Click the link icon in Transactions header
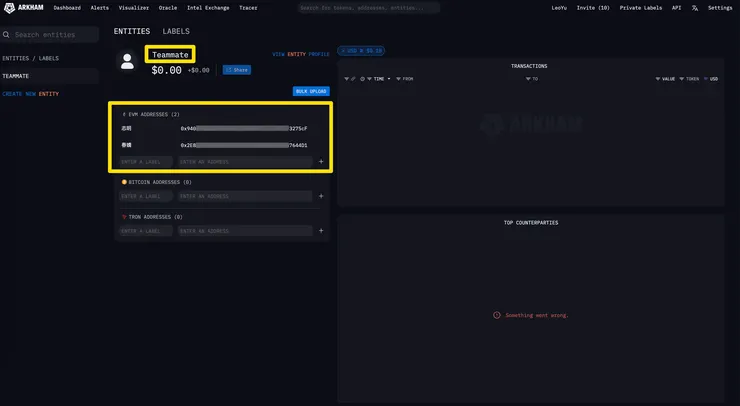740x406 pixels. pyautogui.click(x=353, y=79)
